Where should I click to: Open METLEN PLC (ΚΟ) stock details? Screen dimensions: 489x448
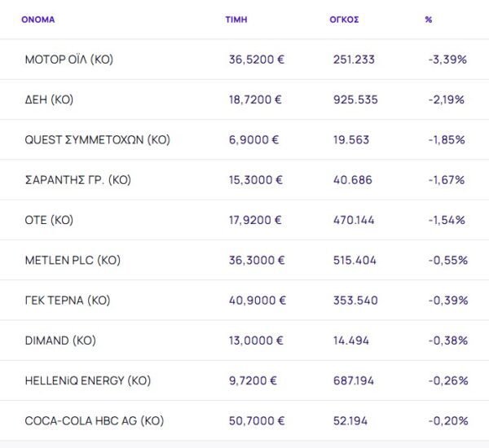pos(73,260)
